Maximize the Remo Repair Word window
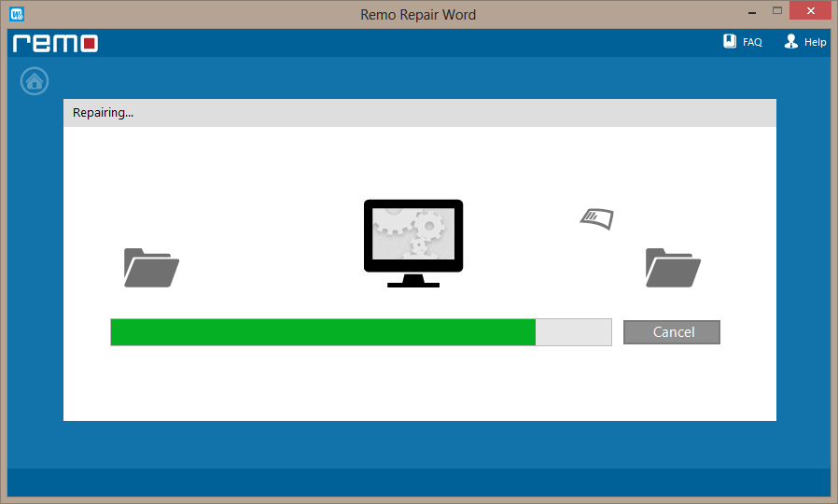Screen dimensions: 838x504 click(x=777, y=10)
